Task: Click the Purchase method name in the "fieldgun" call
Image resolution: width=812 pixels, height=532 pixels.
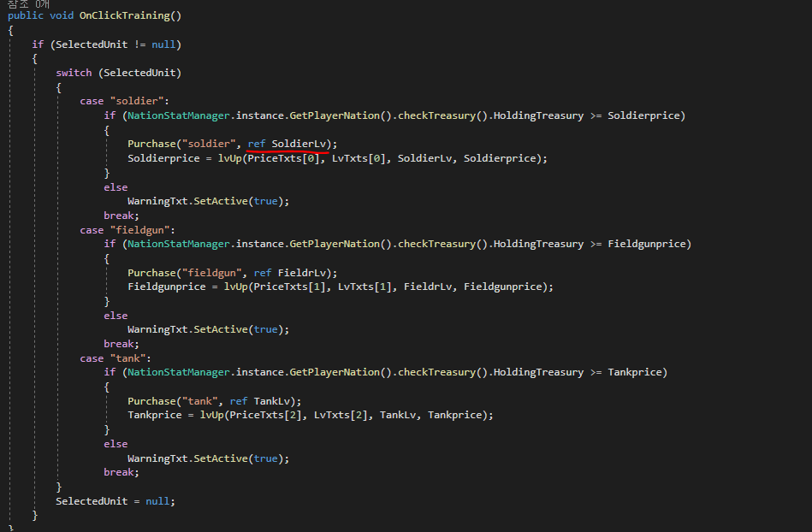Action: point(151,273)
